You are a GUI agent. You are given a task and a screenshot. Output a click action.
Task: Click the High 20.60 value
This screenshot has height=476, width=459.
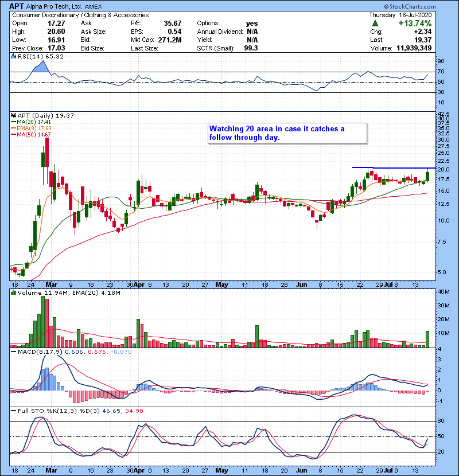56,32
